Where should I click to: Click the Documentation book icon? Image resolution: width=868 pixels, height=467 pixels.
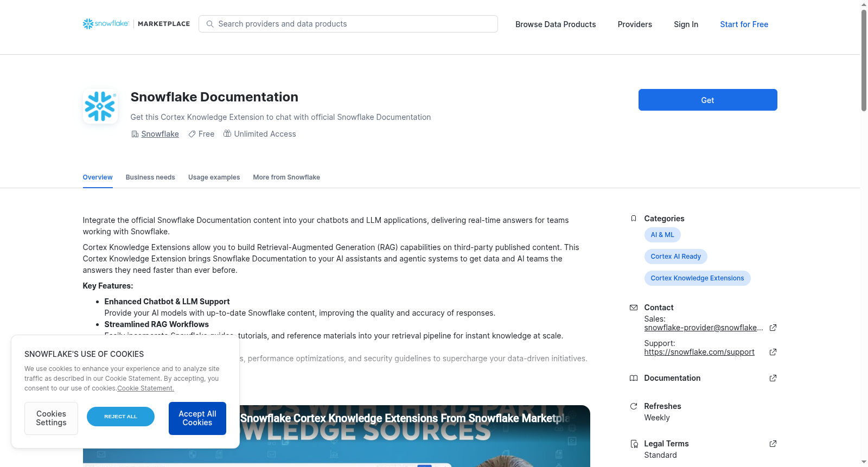[x=634, y=378]
